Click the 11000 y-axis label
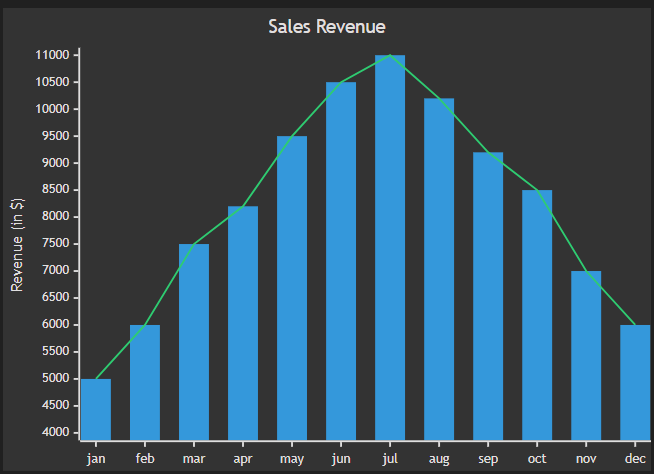 coord(52,55)
